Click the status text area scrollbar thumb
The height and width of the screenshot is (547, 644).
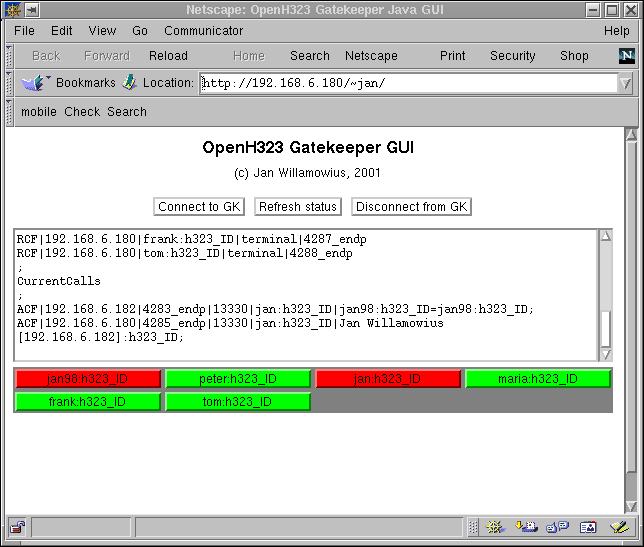tap(606, 329)
